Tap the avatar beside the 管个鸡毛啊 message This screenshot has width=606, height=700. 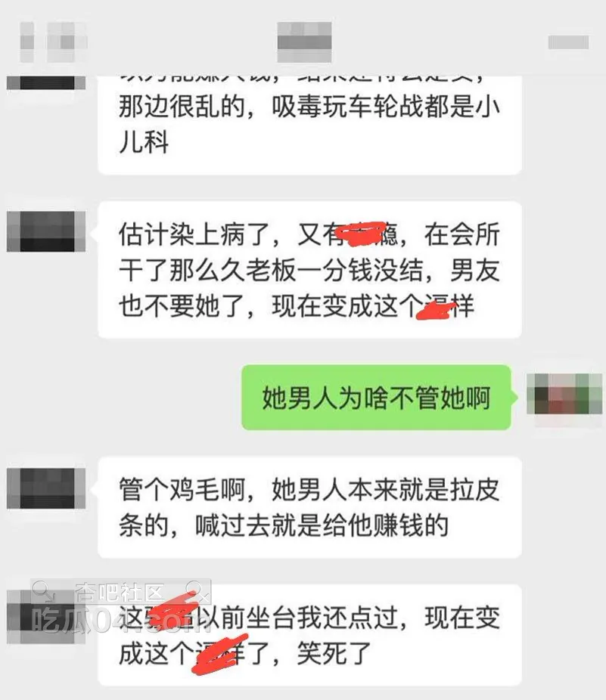pyautogui.click(x=46, y=488)
